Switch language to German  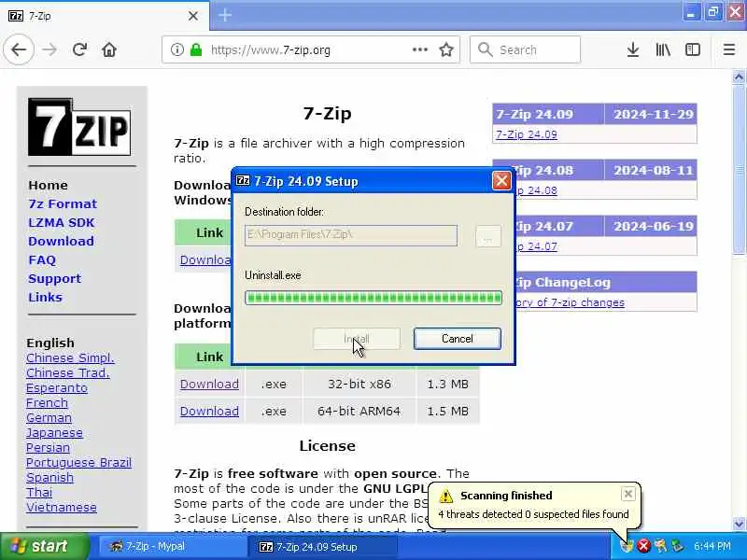49,417
